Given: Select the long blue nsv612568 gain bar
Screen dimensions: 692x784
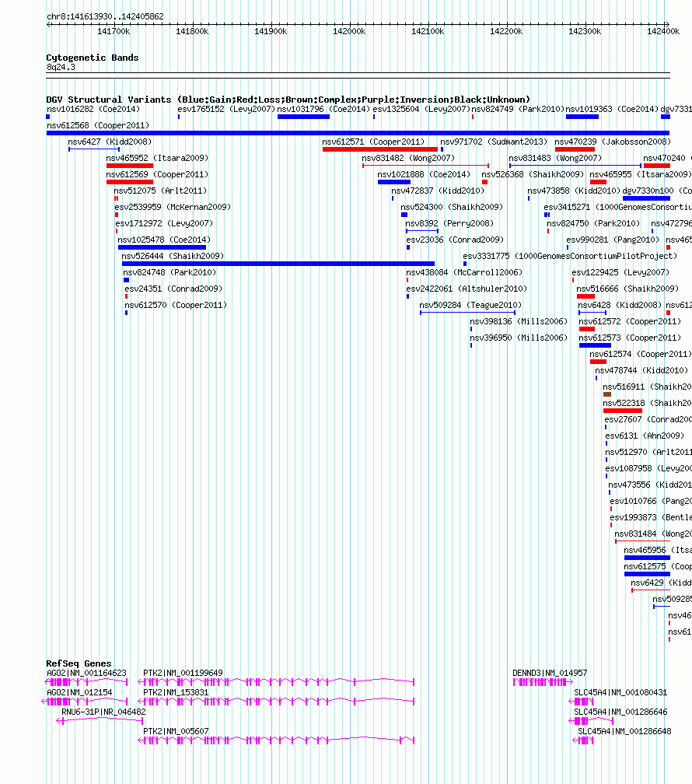Looking at the screenshot, I should pyautogui.click(x=358, y=134).
